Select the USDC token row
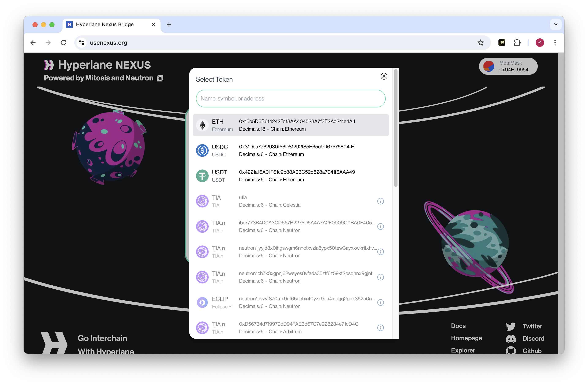 click(x=291, y=150)
